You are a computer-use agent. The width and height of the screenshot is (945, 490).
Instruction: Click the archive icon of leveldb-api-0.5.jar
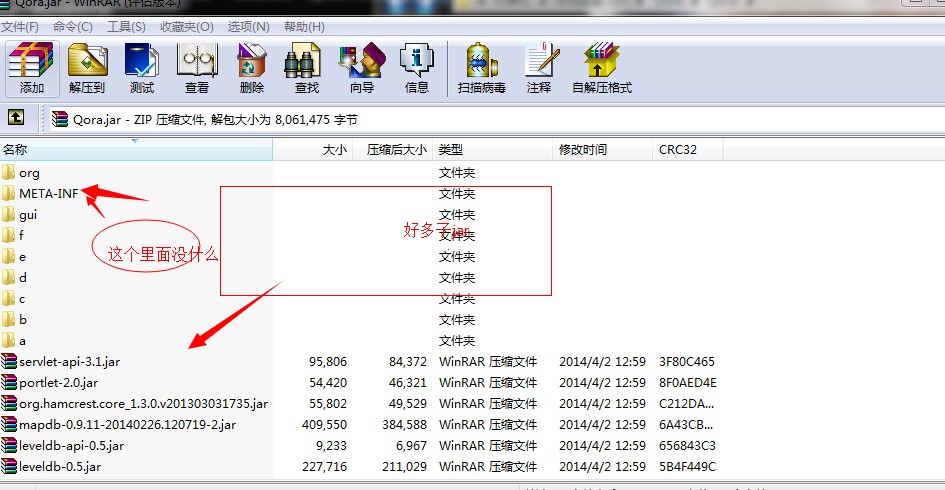8,445
